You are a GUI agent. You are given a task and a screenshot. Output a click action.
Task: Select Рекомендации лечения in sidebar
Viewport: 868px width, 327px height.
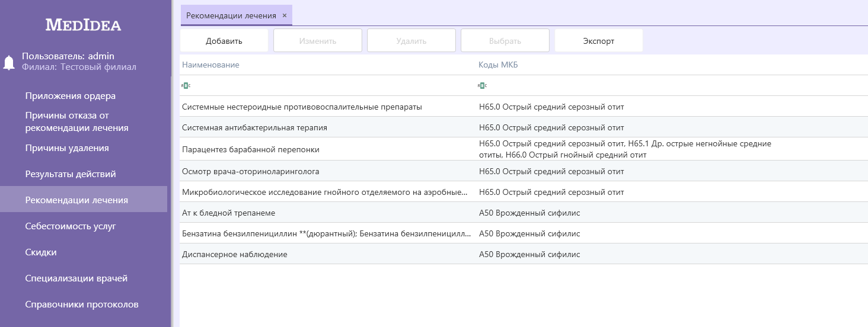point(84,200)
